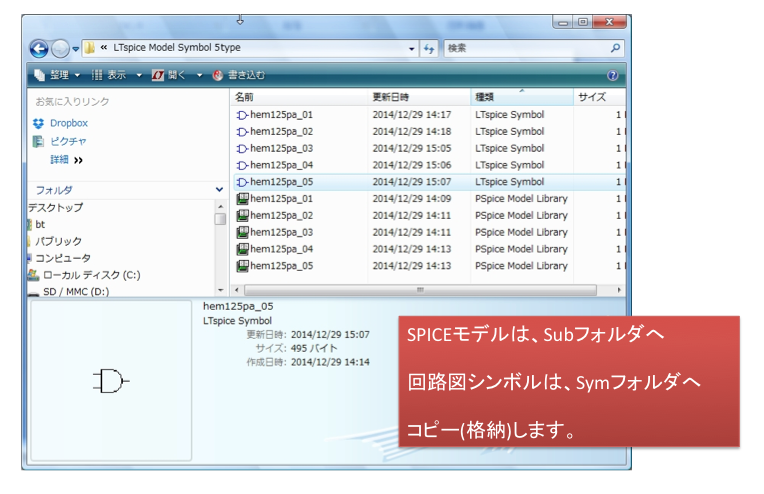Select LTspice Symbol file hem125pa_02 icon
The width and height of the screenshot is (764, 494).
242,132
